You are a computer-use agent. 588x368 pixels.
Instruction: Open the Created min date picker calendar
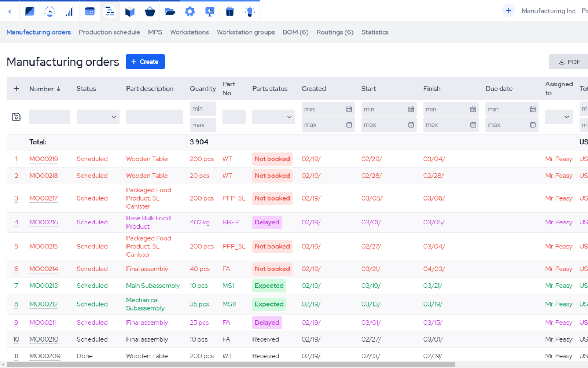(x=348, y=109)
